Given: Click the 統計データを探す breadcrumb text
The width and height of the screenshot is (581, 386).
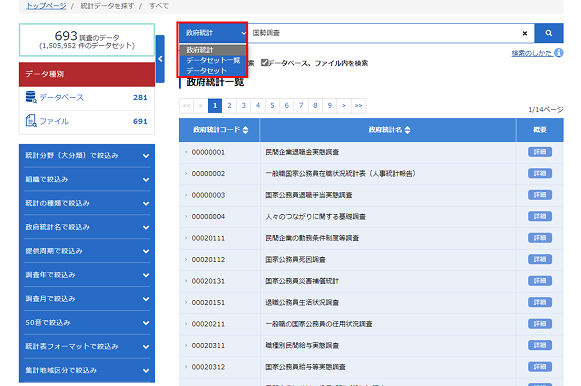Looking at the screenshot, I should 107,6.
